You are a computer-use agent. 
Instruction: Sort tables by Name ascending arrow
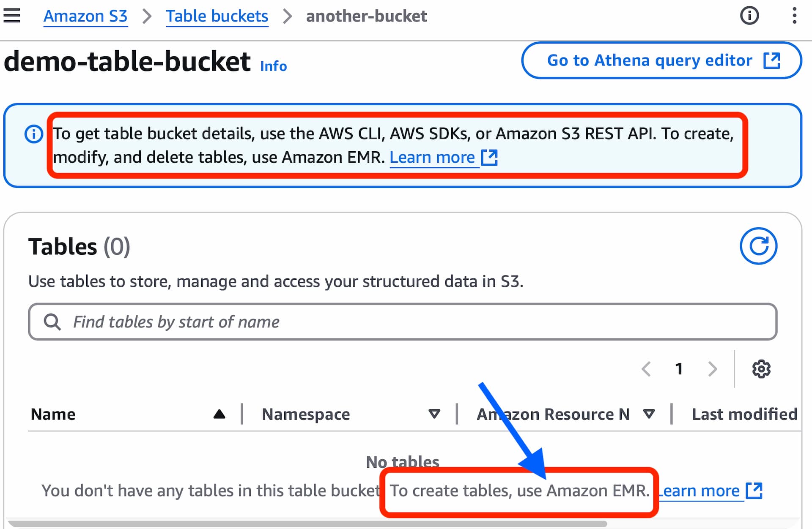click(219, 414)
